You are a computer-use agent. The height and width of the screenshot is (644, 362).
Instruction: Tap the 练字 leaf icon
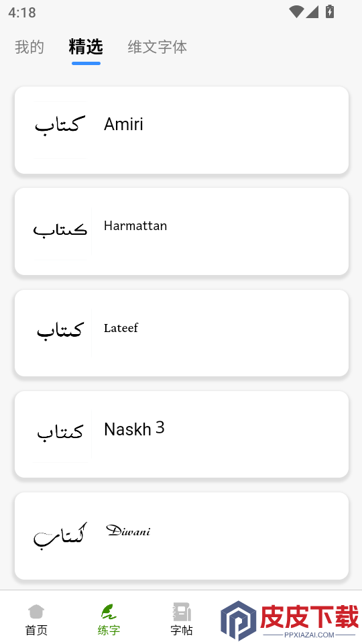109,611
